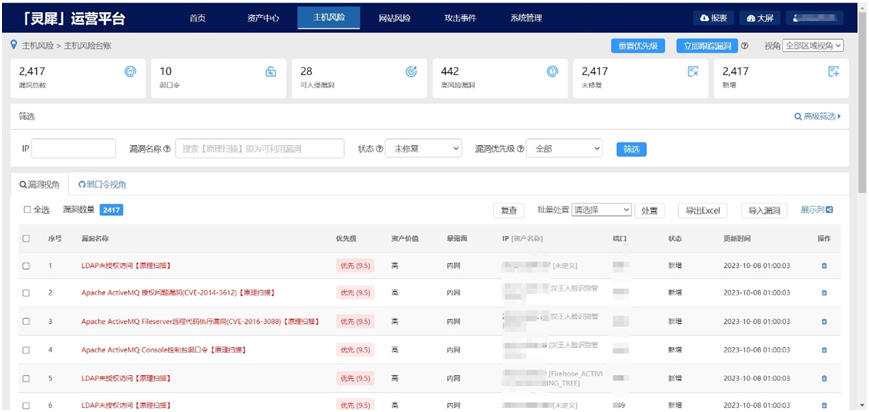Open 网站风险 in top navigation
The height and width of the screenshot is (412, 869).
395,18
